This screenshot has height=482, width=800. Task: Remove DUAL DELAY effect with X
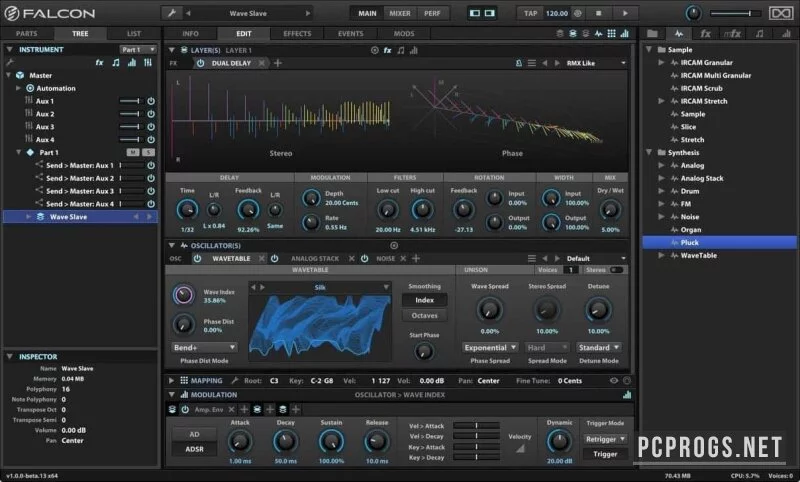click(262, 63)
